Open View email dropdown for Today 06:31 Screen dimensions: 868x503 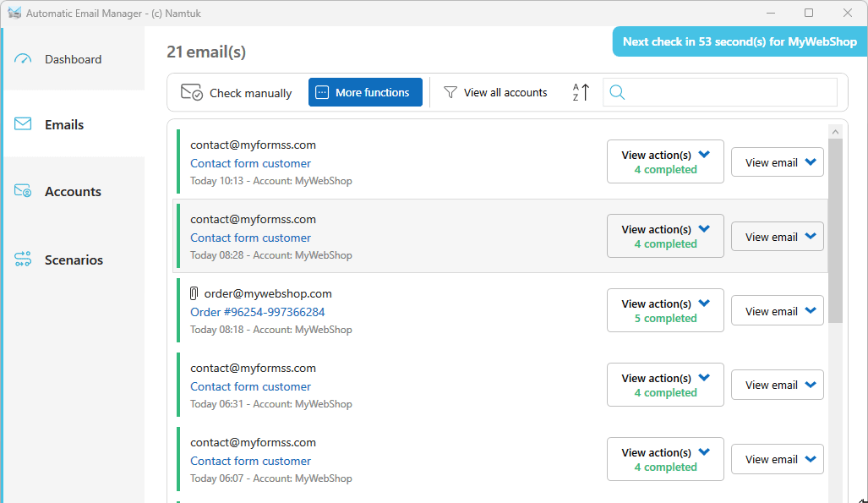tap(778, 385)
